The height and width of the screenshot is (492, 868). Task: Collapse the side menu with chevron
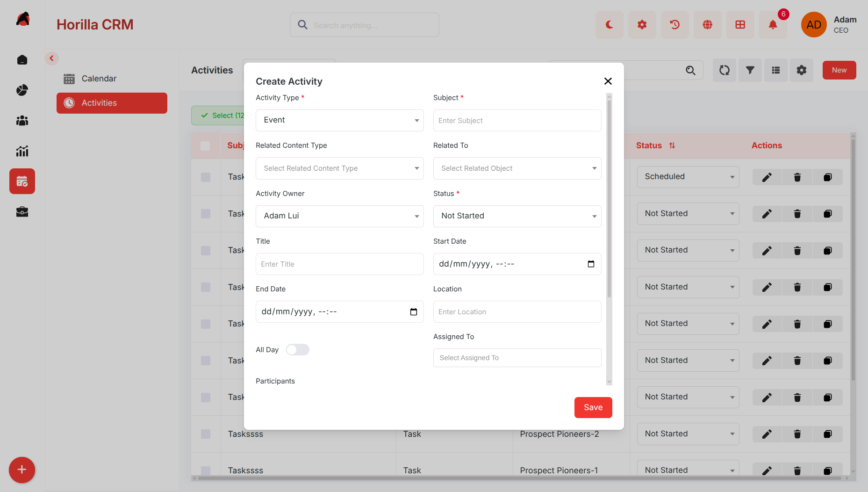coord(52,58)
